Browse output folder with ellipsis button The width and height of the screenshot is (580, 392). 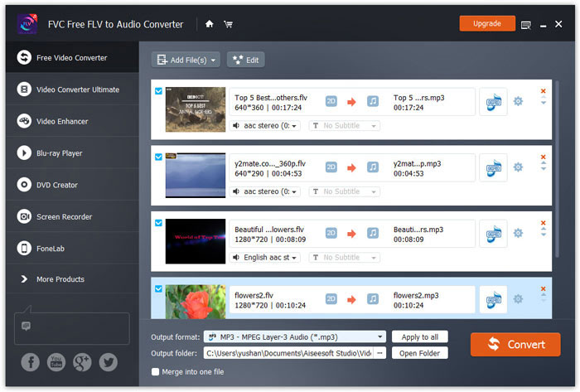tap(379, 353)
